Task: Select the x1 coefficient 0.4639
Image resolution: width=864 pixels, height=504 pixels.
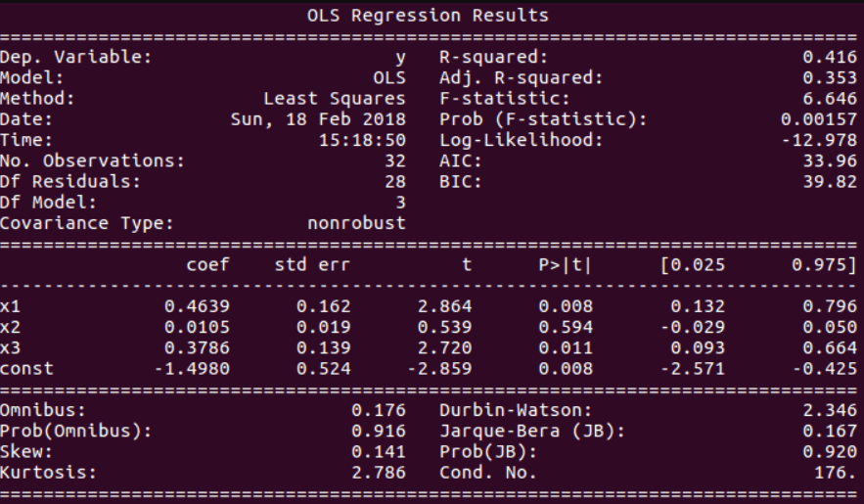Action: pyautogui.click(x=197, y=306)
